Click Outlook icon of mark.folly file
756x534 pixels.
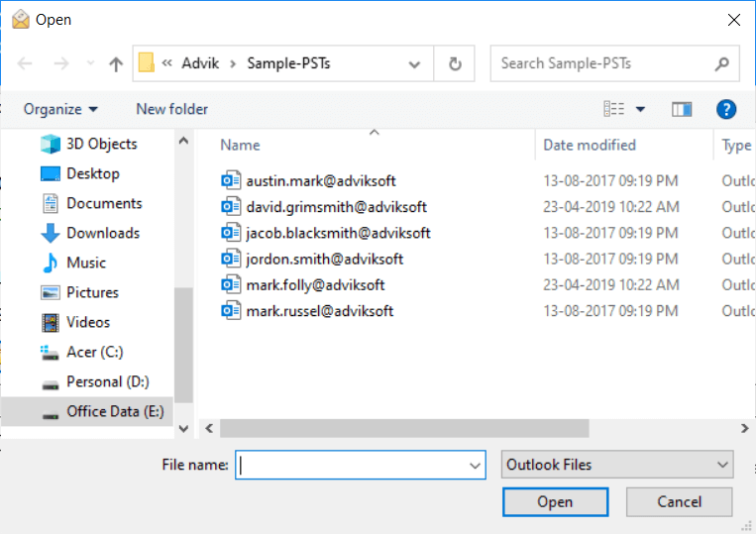tap(231, 284)
